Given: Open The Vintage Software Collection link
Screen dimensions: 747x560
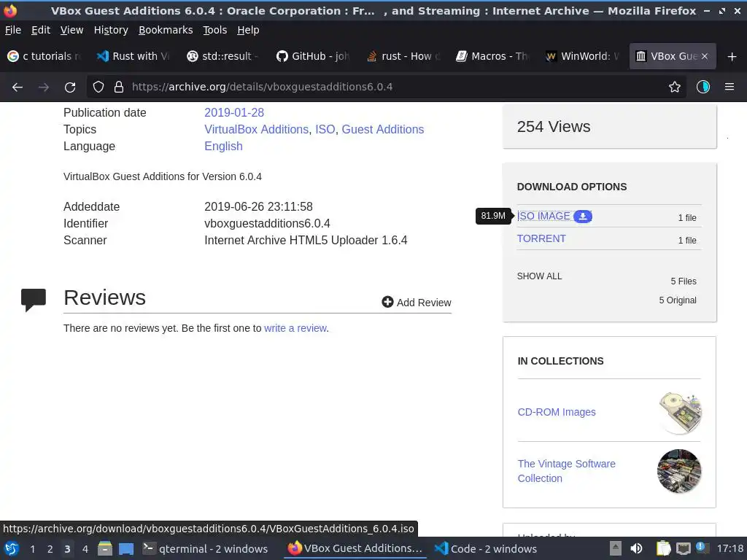Looking at the screenshot, I should pos(566,471).
